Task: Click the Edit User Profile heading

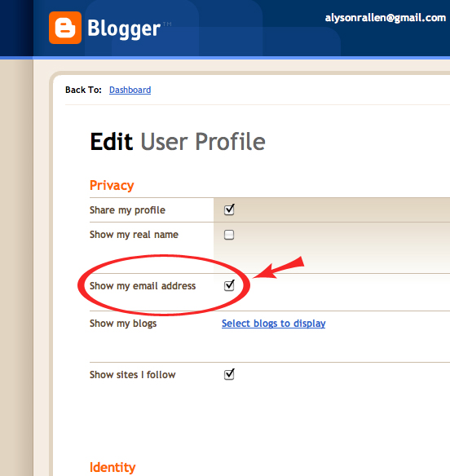Action: (178, 142)
